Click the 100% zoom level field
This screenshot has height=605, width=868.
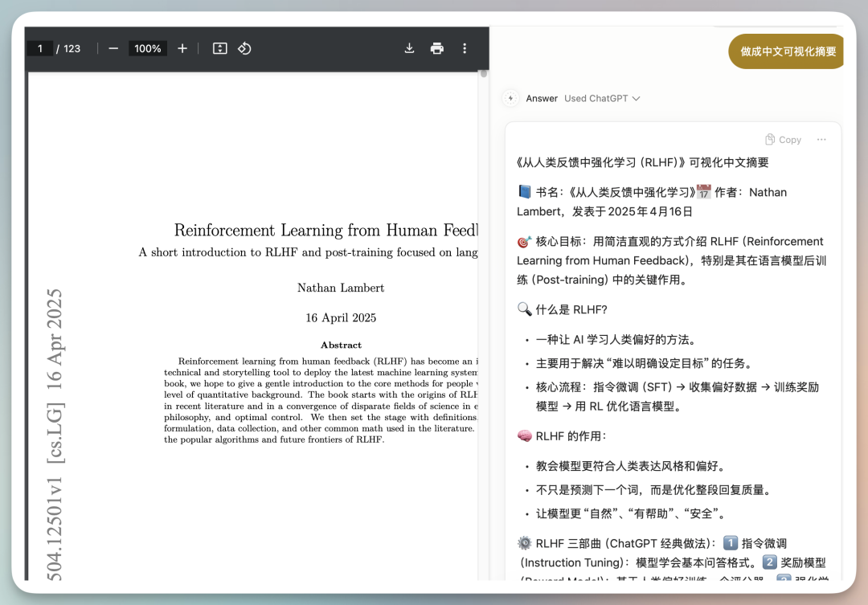click(148, 48)
